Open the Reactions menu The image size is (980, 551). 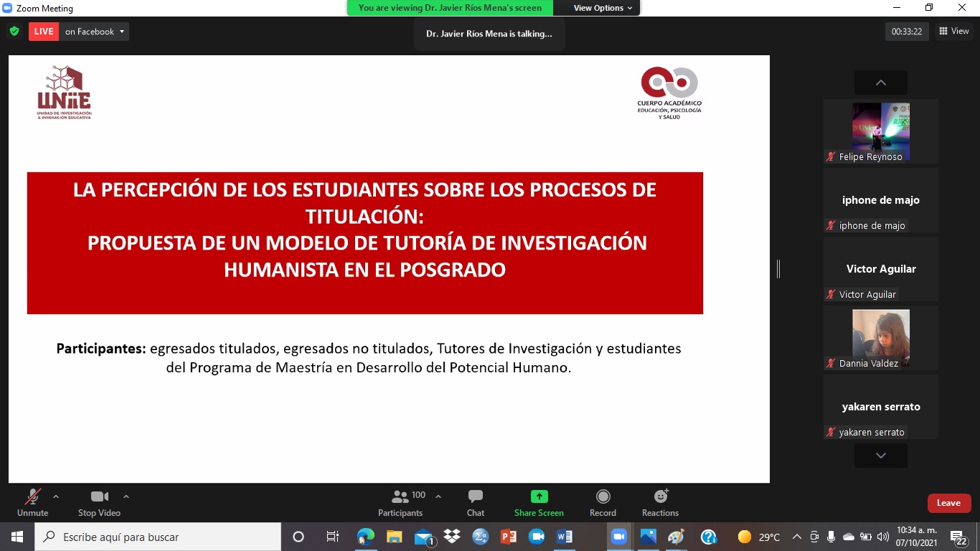click(x=660, y=503)
